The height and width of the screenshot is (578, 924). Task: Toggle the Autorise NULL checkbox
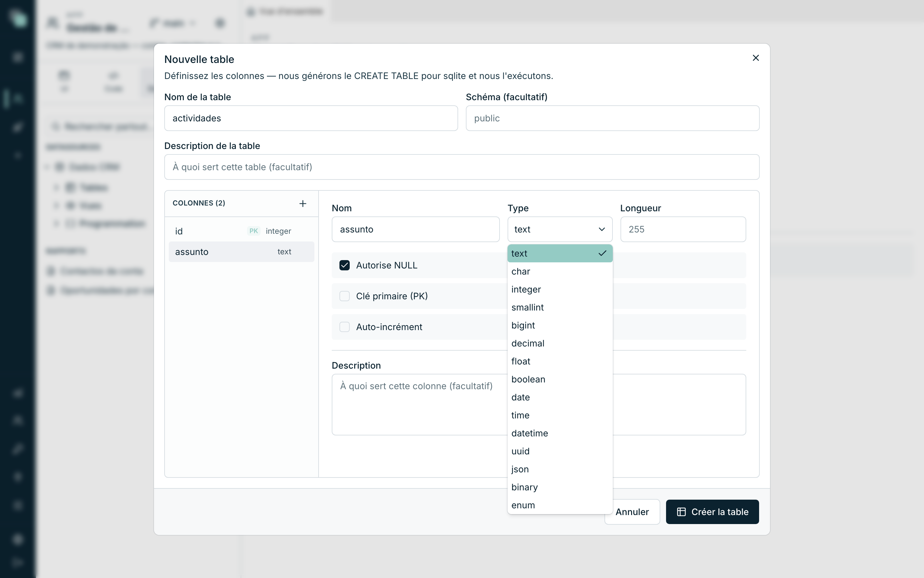pyautogui.click(x=344, y=265)
